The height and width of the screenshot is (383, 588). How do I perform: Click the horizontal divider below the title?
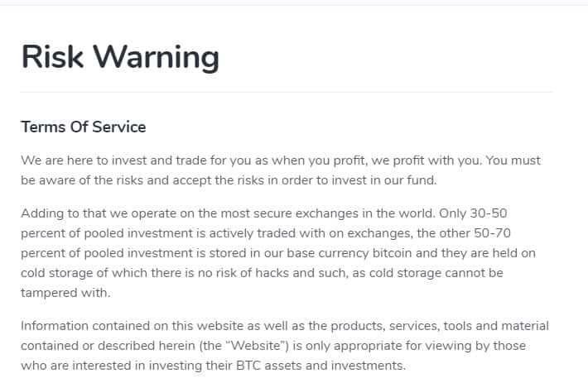click(x=287, y=92)
